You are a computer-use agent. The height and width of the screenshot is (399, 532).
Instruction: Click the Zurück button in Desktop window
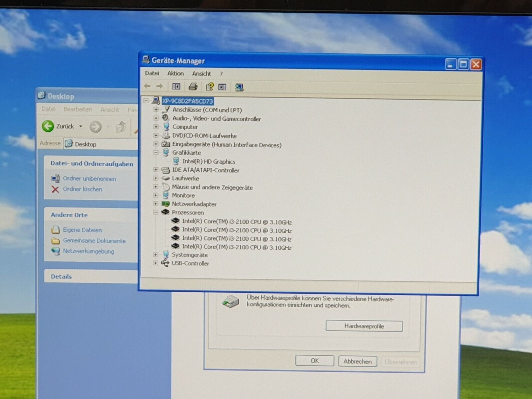pos(58,126)
